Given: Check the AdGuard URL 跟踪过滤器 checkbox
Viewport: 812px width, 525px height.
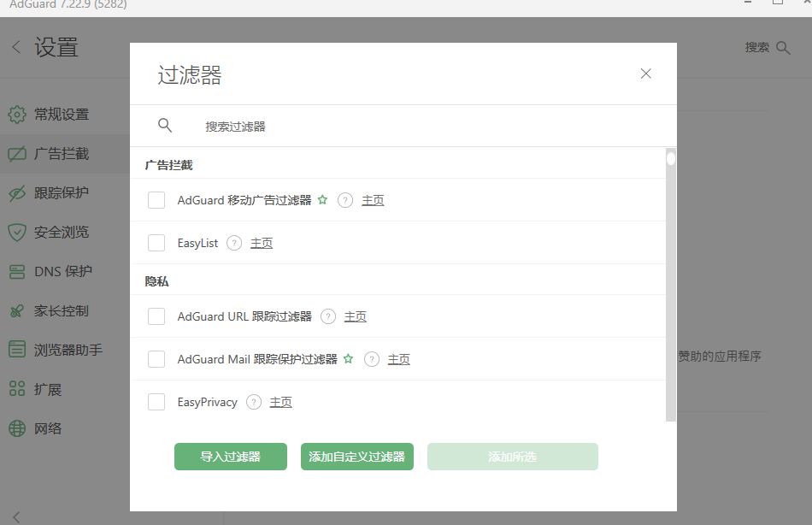Looking at the screenshot, I should coord(156,316).
